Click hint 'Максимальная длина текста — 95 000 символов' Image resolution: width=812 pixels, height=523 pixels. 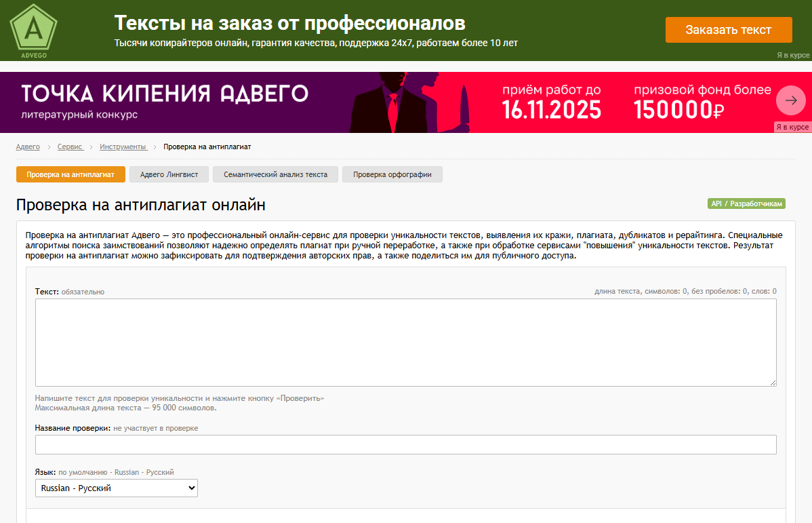coord(126,408)
